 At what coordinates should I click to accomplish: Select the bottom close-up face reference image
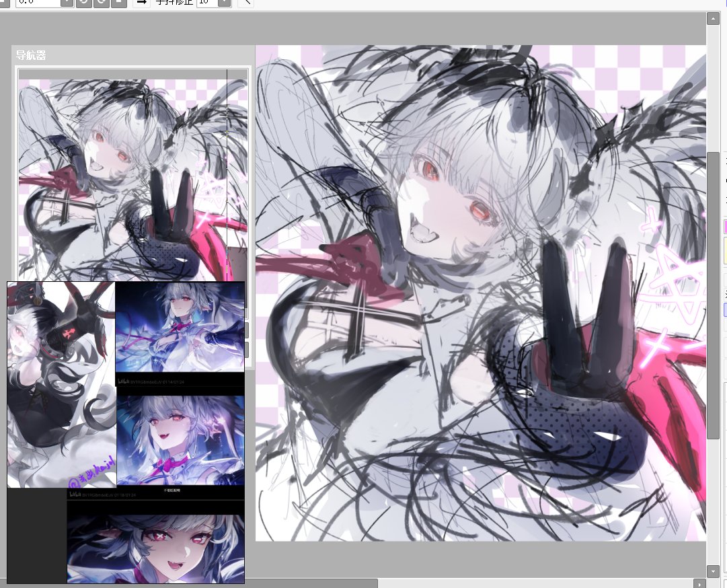[x=156, y=548]
